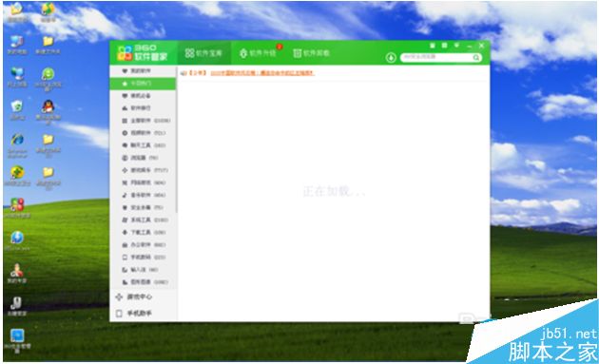
Task: Open the 游戏娱乐 category
Action: pos(143,170)
